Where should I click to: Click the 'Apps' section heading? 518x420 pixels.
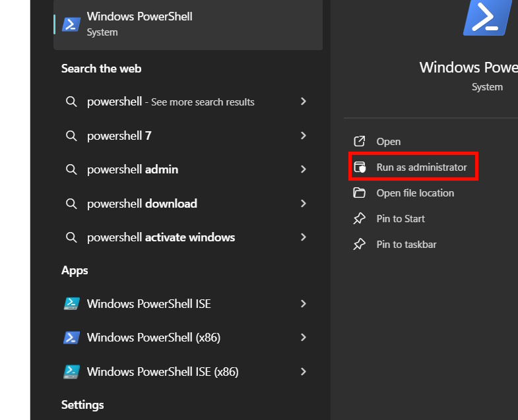tap(75, 270)
